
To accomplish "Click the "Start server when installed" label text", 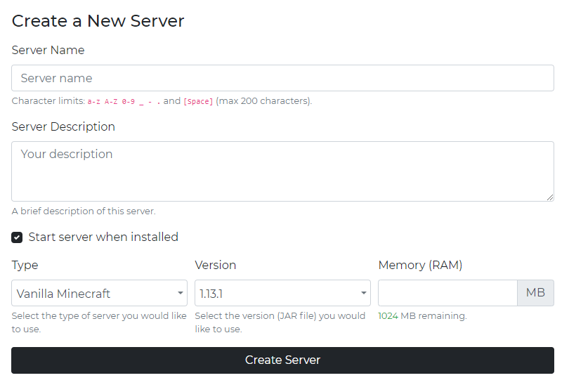I will point(103,237).
